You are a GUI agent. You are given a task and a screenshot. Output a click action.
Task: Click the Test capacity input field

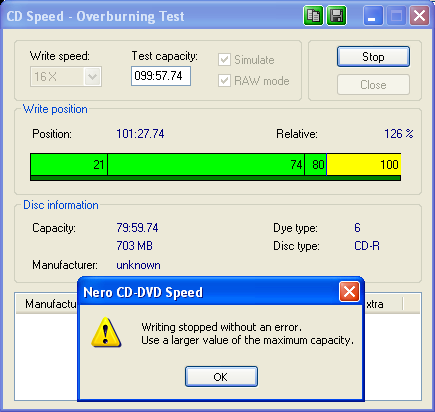pos(161,76)
